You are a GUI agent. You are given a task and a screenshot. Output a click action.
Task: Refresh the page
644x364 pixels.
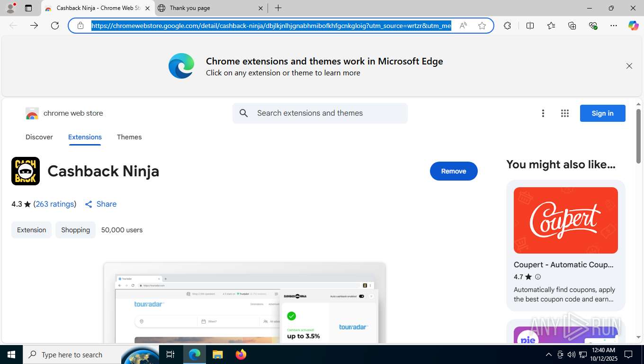pos(55,26)
